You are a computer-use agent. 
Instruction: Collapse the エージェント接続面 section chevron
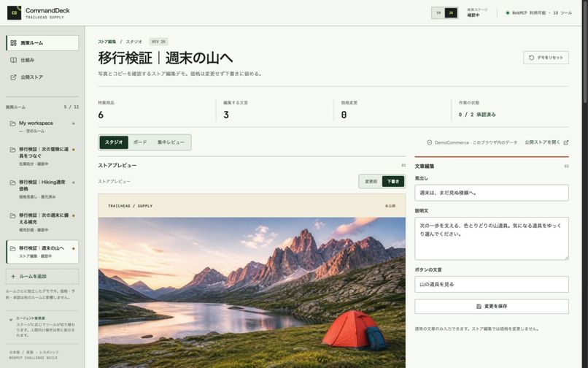click(x=11, y=320)
